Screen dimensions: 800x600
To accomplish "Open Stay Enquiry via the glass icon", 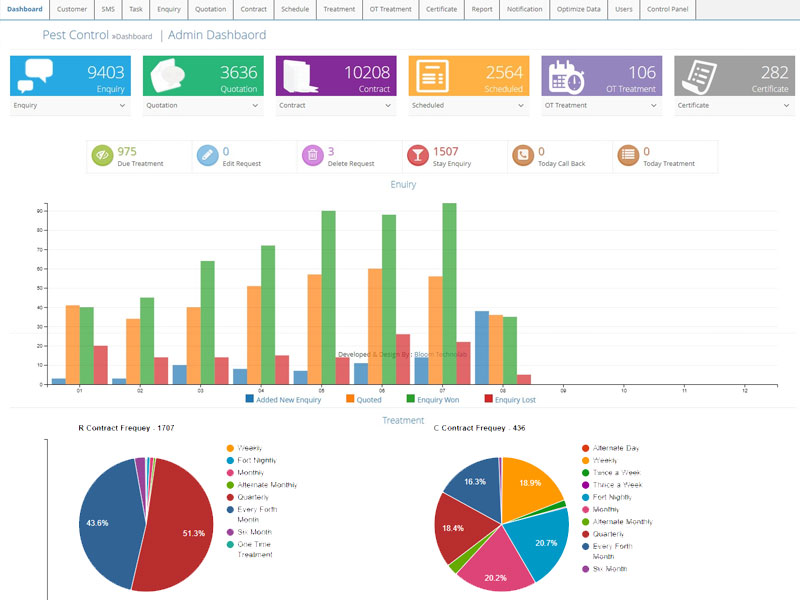I will click(x=416, y=156).
